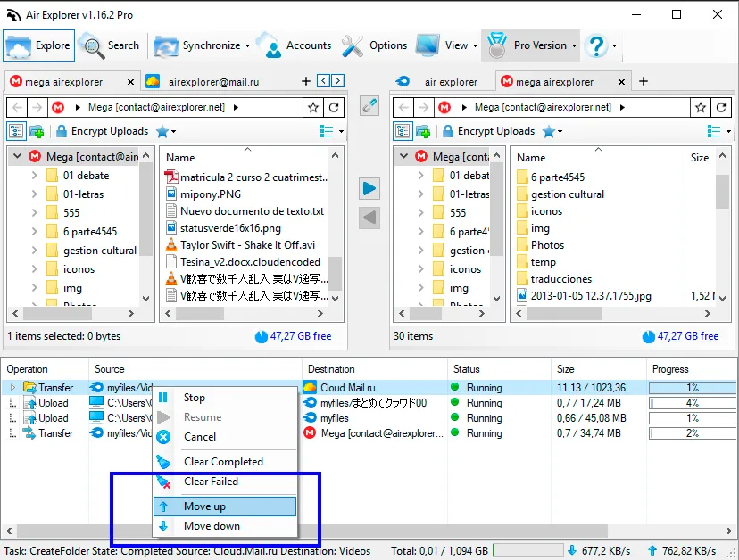Select Move up in context menu
The width and height of the screenshot is (739, 560).
[225, 506]
